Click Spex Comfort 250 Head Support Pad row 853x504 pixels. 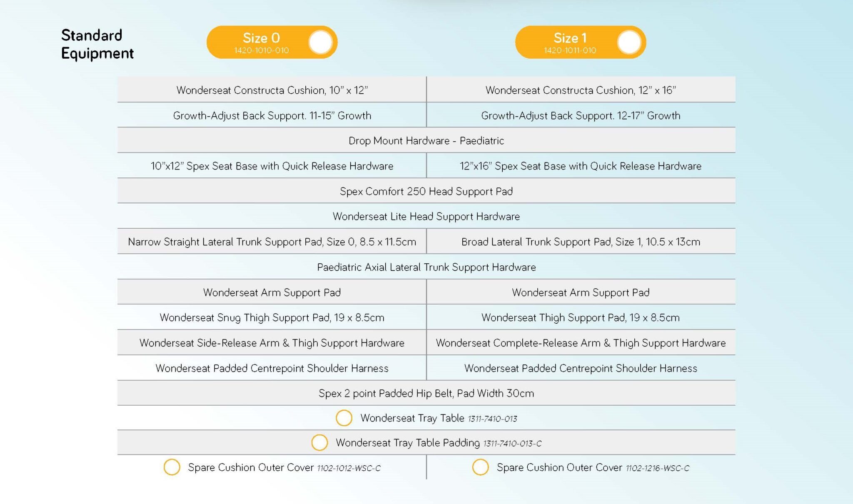point(426,191)
